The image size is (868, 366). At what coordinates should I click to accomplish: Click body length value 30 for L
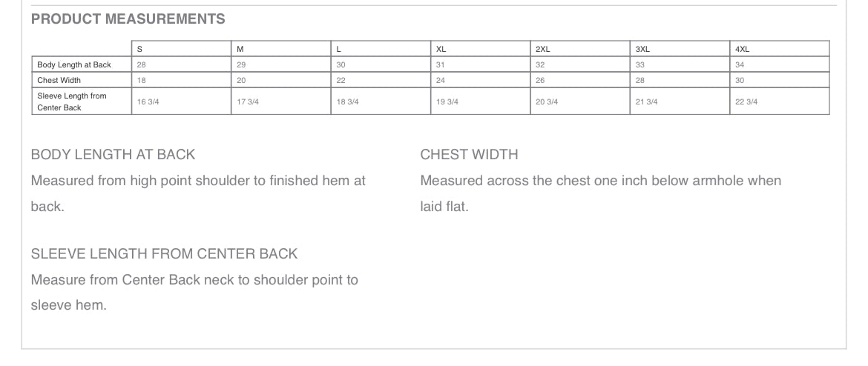click(341, 64)
